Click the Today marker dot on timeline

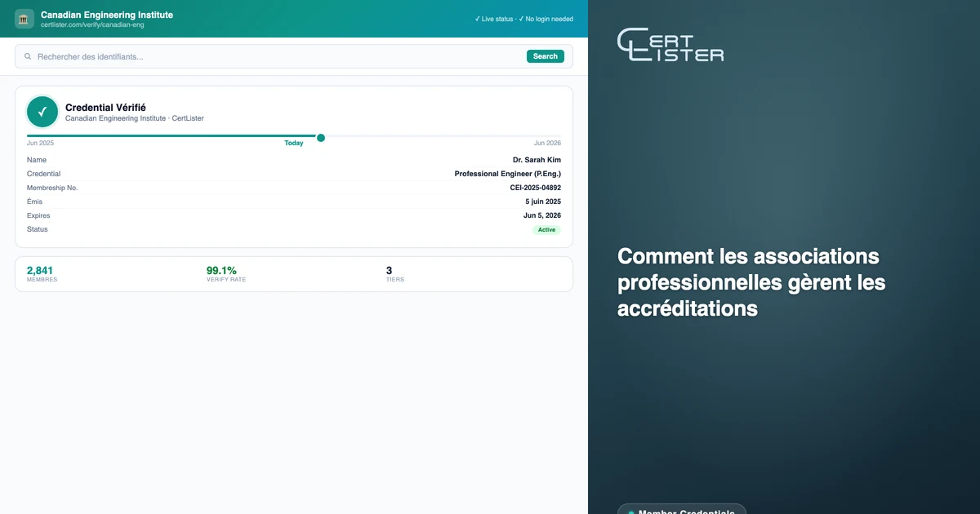[321, 138]
